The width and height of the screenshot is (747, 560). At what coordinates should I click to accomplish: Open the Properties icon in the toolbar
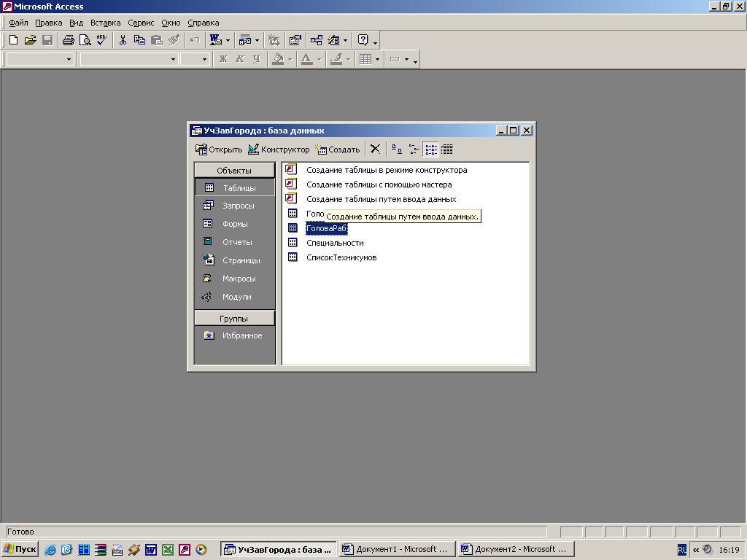pos(295,41)
